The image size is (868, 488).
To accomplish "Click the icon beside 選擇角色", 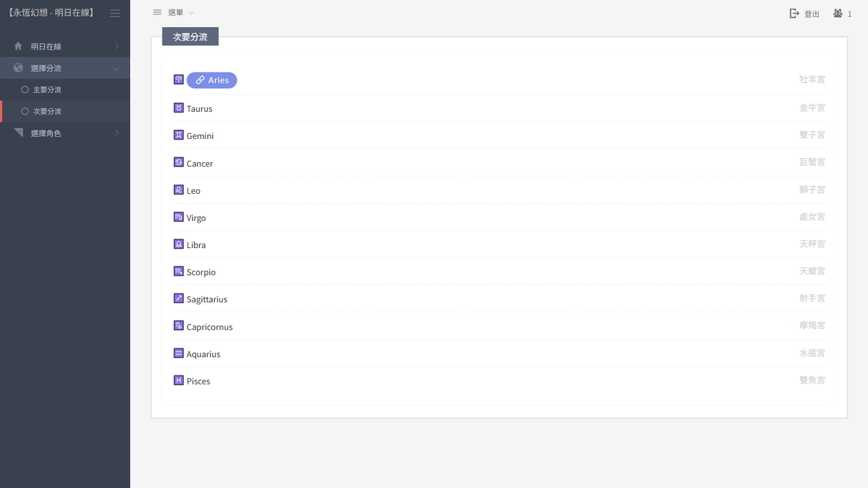I will click(x=18, y=132).
